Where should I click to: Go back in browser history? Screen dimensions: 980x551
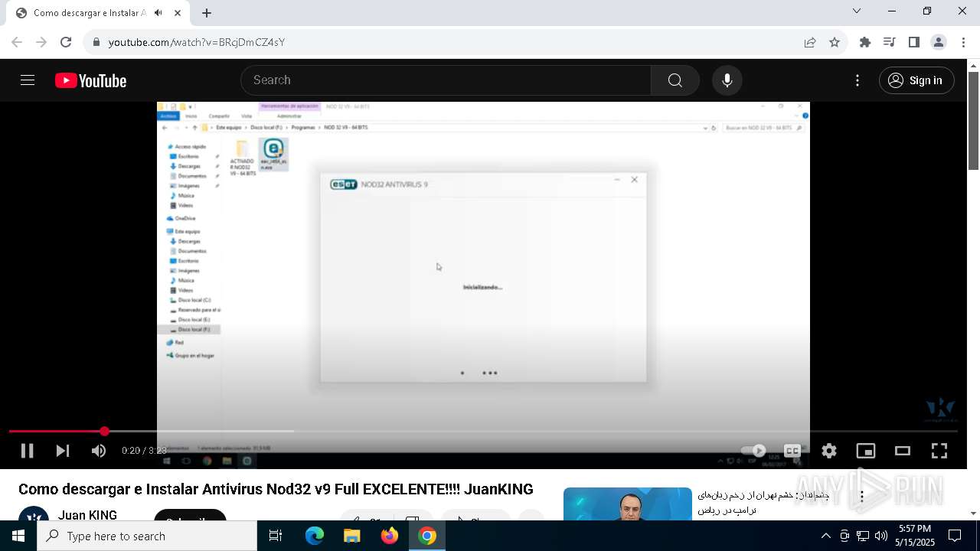point(17,42)
